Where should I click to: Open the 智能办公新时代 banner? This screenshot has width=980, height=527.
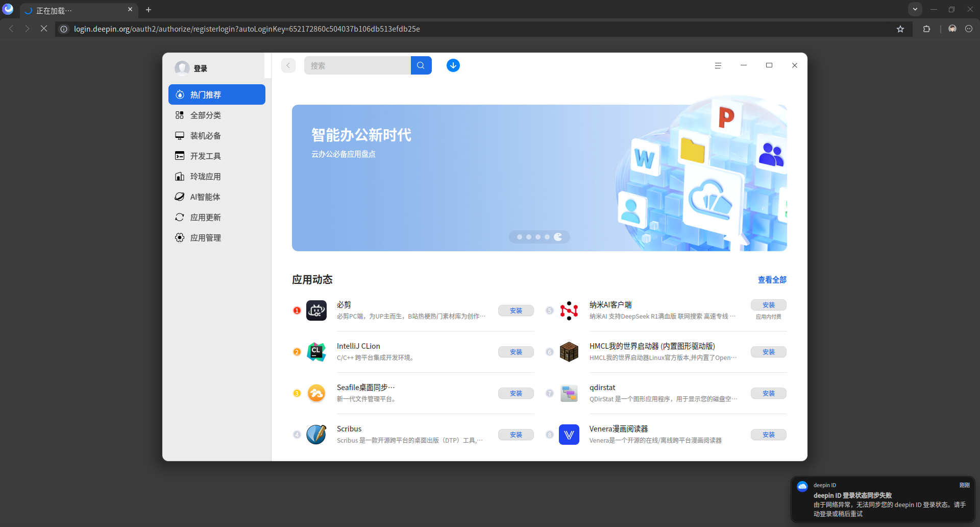(540, 178)
